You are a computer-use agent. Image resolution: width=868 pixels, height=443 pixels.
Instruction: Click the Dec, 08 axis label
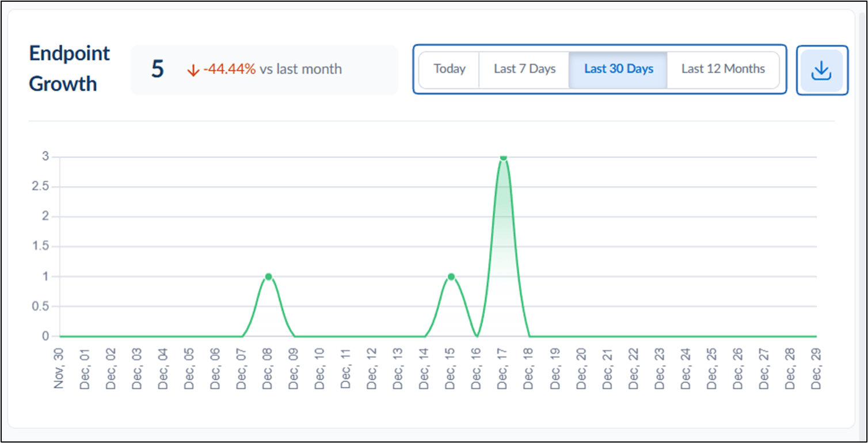click(x=268, y=368)
